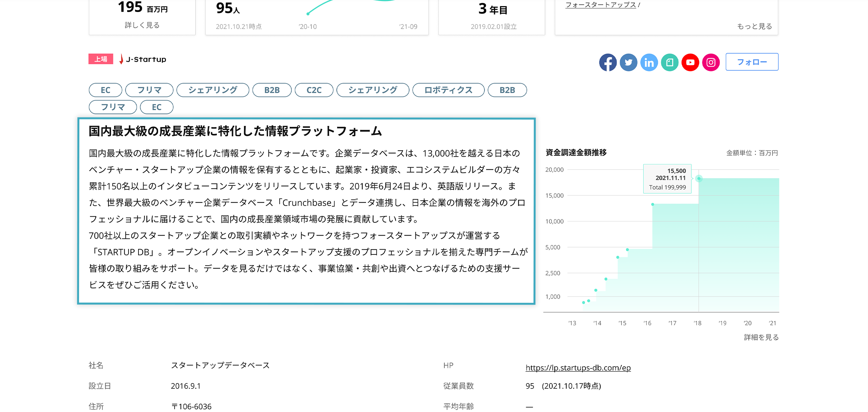Select the C2C category tab
This screenshot has height=412, width=868.
pyautogui.click(x=313, y=90)
